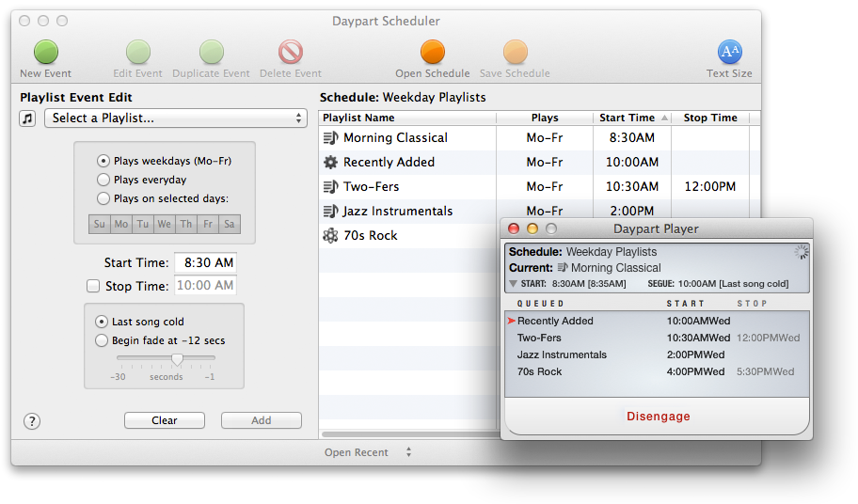Click the green New Event toolbar icon
This screenshot has height=504, width=858.
pos(46,52)
